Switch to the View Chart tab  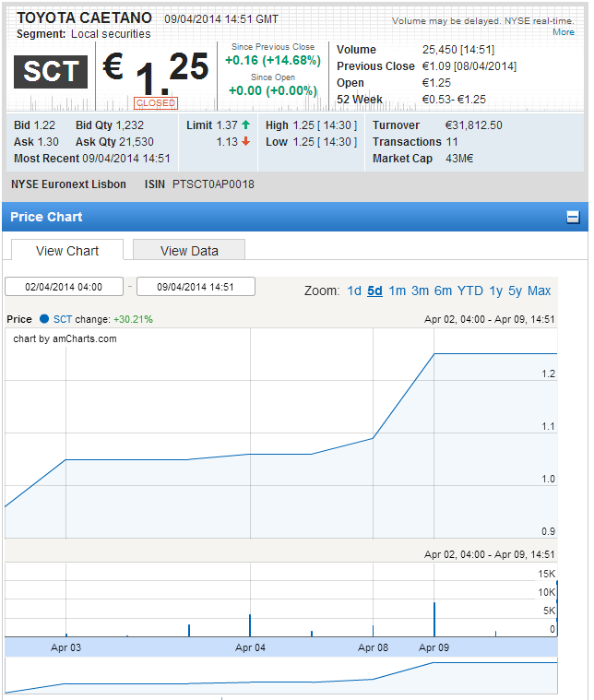[67, 251]
